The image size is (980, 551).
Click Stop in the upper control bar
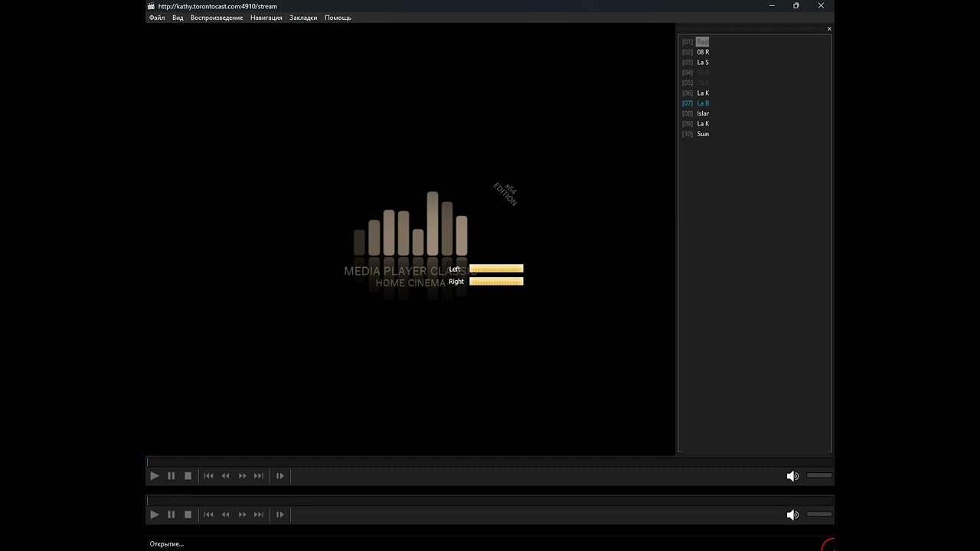188,476
